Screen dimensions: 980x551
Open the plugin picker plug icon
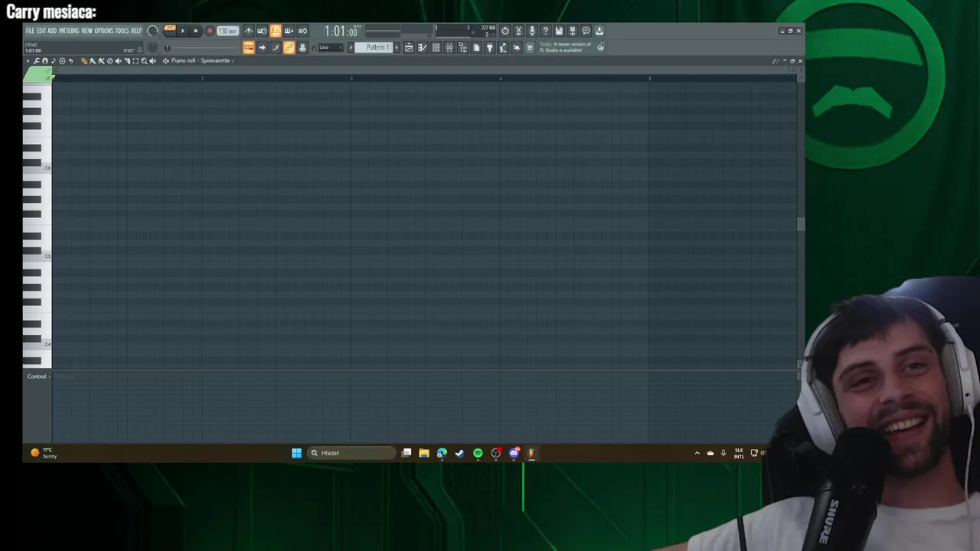coord(490,47)
